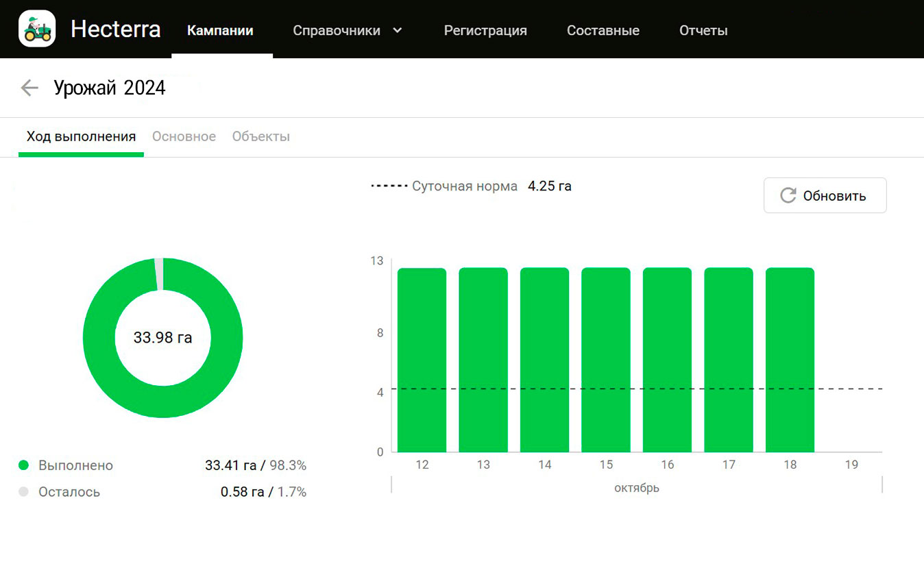This screenshot has height=577, width=924.
Task: Click the Урожай 2024 title
Action: click(110, 88)
